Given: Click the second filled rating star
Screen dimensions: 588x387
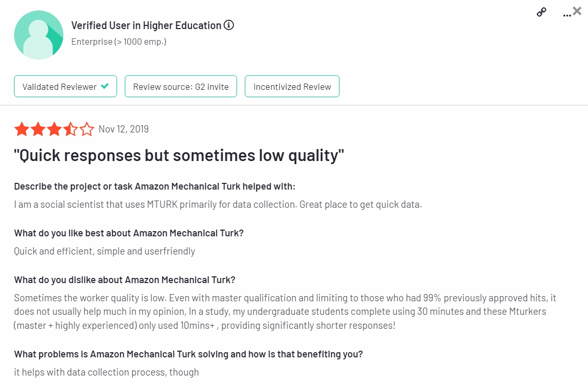Looking at the screenshot, I should pos(38,129).
